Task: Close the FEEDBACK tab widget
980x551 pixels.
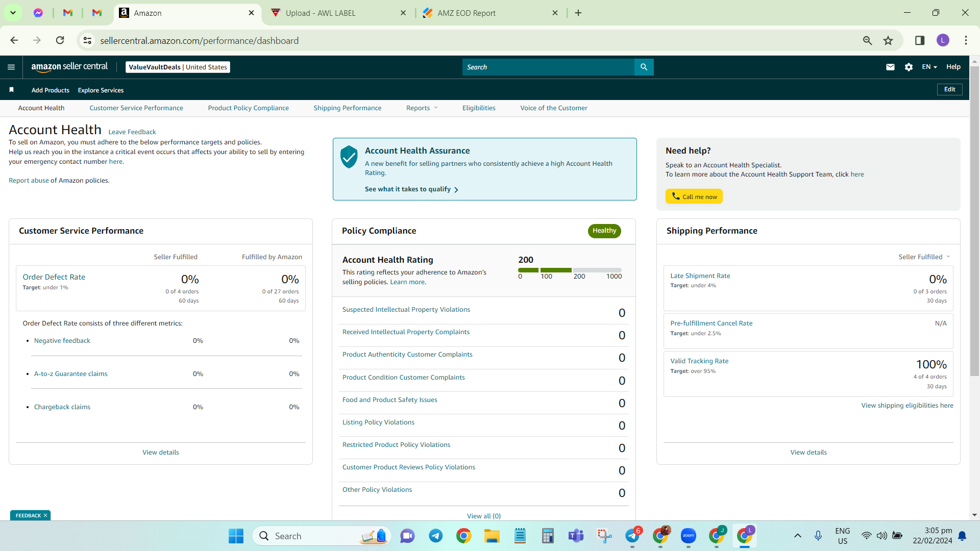Action: coord(45,515)
